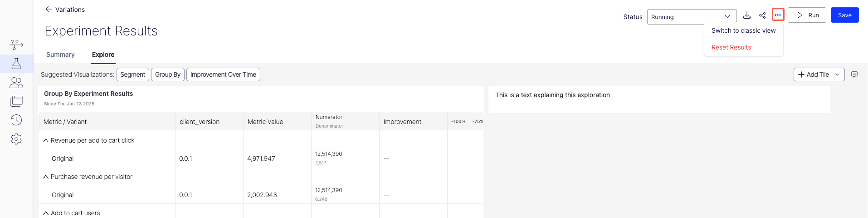Screen dimensions: 868x218
Task: Click the share icon
Action: [762, 15]
